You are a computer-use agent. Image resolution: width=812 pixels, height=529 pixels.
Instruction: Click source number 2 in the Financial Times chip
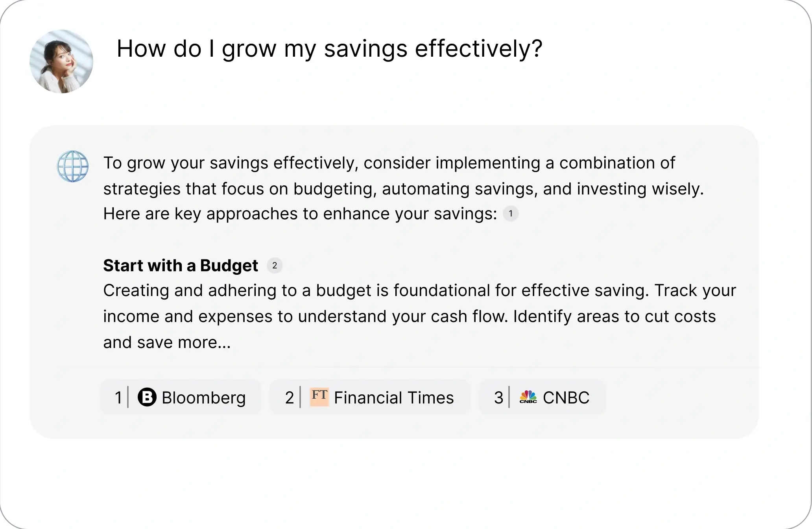289,398
